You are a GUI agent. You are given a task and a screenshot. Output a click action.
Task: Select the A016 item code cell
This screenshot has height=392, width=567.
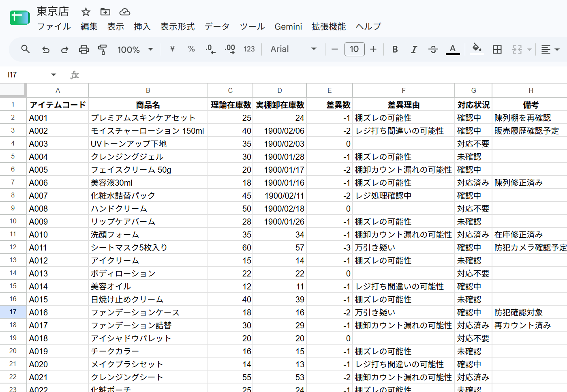[x=58, y=312]
